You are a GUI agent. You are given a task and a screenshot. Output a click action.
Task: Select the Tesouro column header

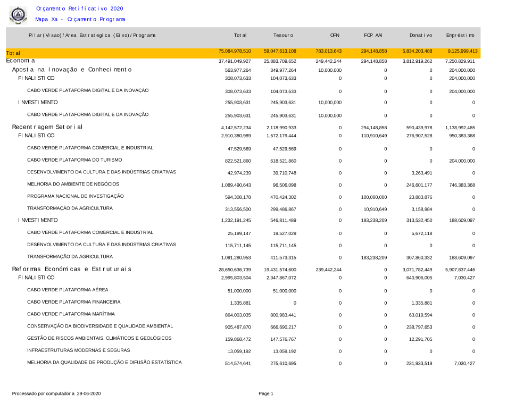(x=283, y=35)
